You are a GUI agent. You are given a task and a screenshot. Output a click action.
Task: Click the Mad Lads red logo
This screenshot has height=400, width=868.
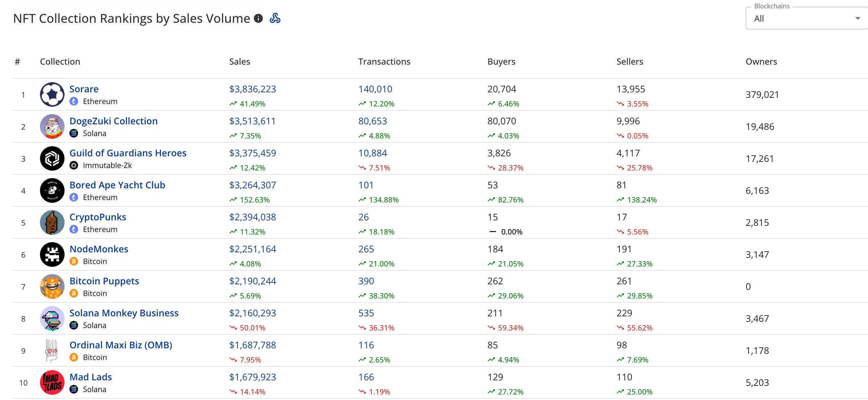[52, 382]
